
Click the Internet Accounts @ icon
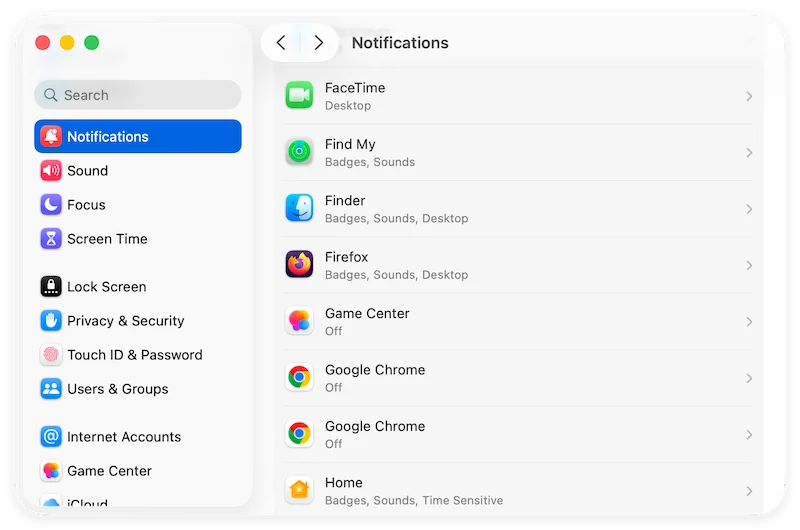point(51,437)
